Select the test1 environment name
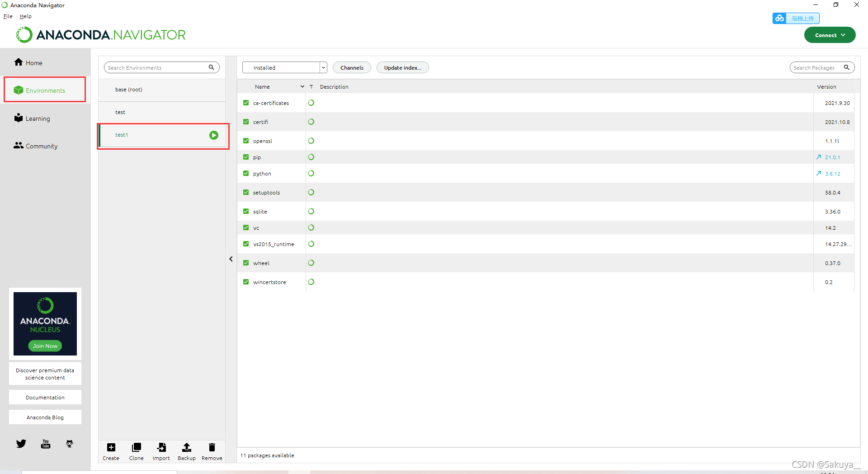Screen dimensions: 868x474 (122, 135)
